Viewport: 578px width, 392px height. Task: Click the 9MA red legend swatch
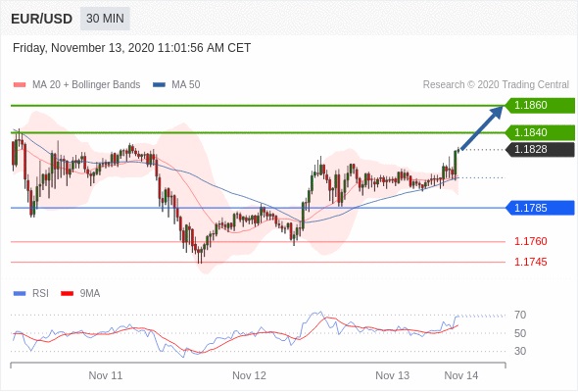pos(67,294)
